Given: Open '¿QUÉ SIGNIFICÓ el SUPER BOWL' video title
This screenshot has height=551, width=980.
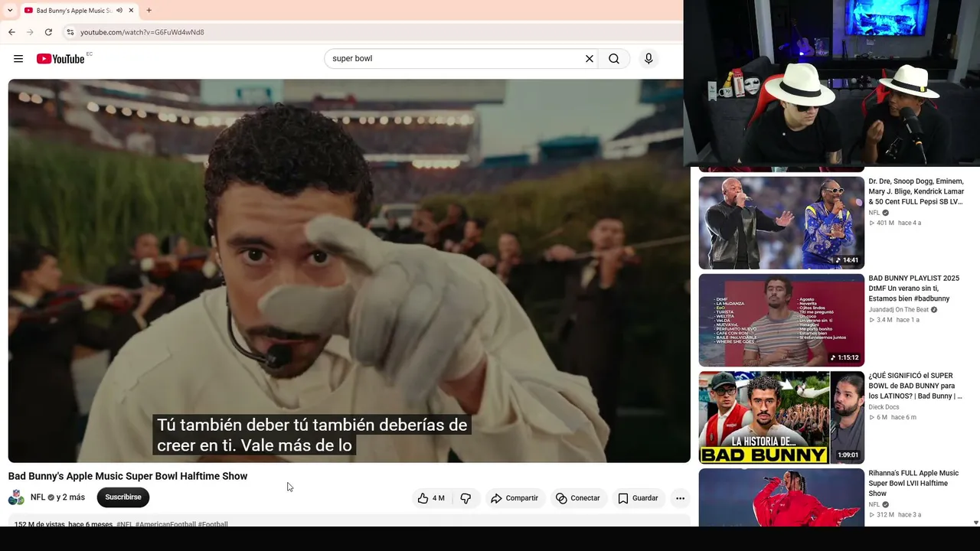Looking at the screenshot, I should [916, 386].
